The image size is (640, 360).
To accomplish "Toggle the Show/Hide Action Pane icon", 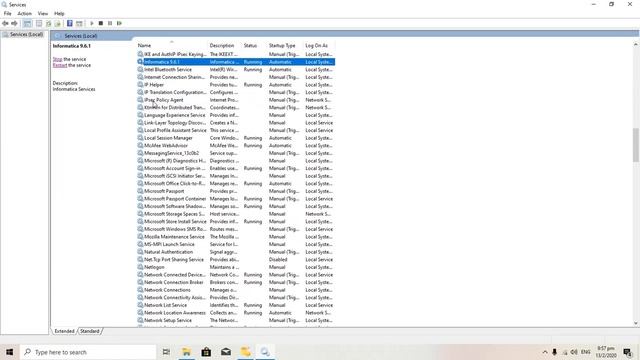I will coord(79,23).
